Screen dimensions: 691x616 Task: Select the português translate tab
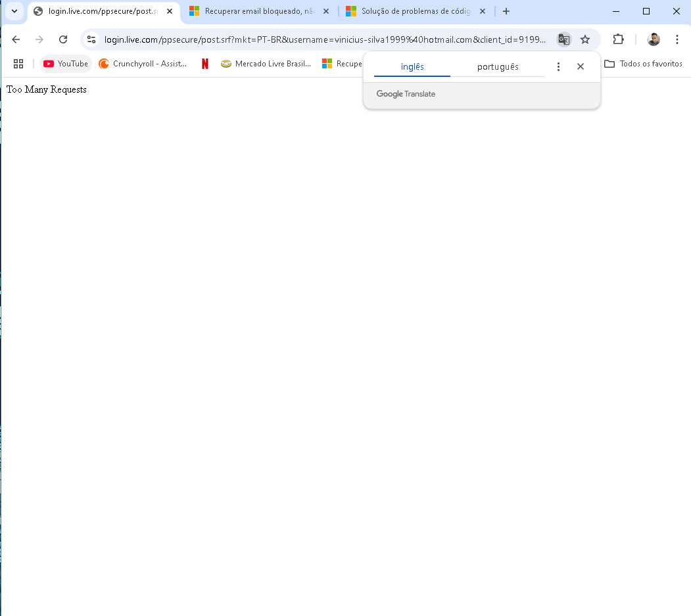click(498, 66)
